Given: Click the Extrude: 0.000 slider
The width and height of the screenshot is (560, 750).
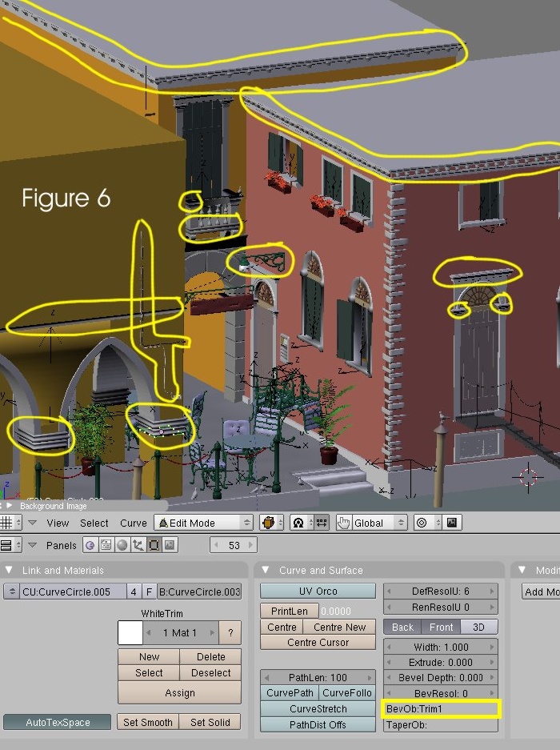Looking at the screenshot, I should [441, 663].
